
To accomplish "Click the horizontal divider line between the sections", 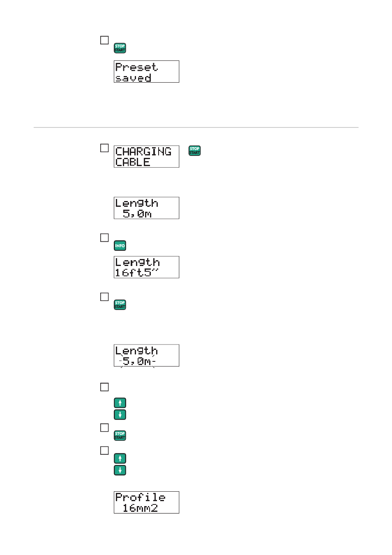I will 196,127.
